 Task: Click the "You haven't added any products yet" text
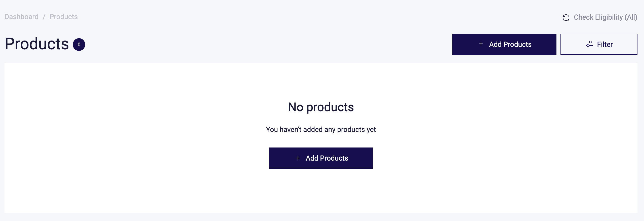(x=321, y=129)
